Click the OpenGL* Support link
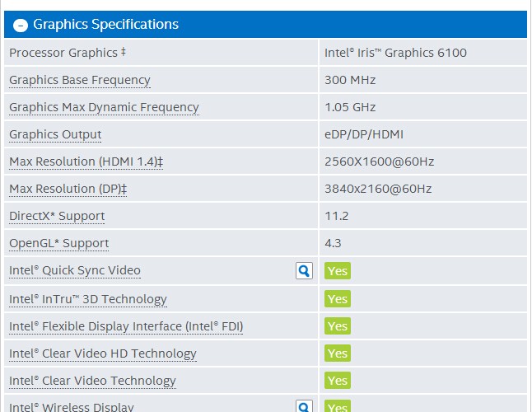Viewport: 532px width, 412px height. (x=58, y=243)
